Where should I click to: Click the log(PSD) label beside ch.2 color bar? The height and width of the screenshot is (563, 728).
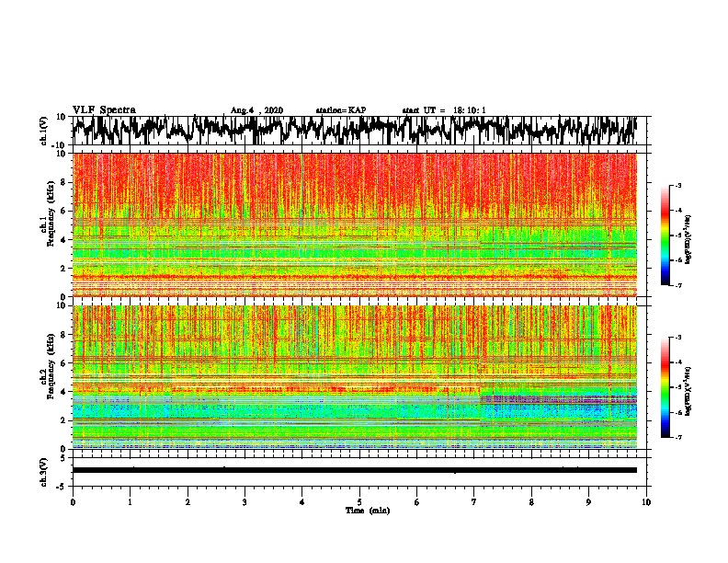pos(688,391)
